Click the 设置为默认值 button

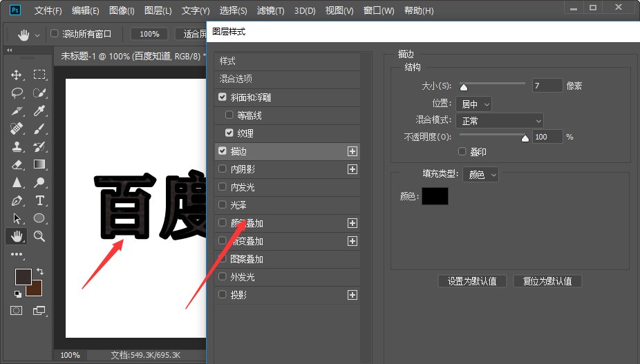click(472, 281)
